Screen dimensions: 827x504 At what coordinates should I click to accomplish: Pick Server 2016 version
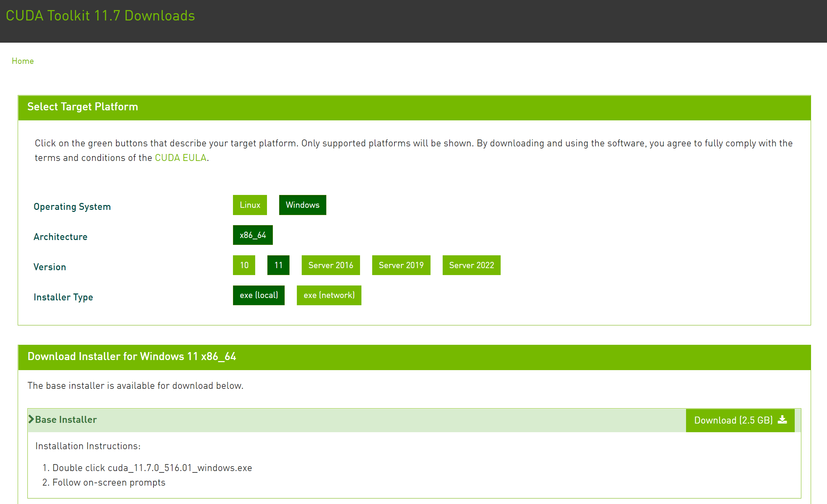click(x=331, y=265)
